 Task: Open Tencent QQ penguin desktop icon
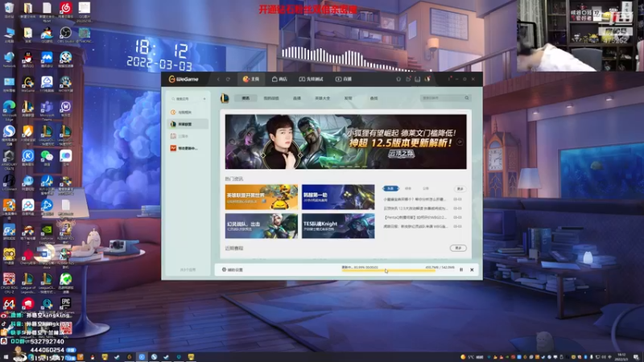[28, 59]
